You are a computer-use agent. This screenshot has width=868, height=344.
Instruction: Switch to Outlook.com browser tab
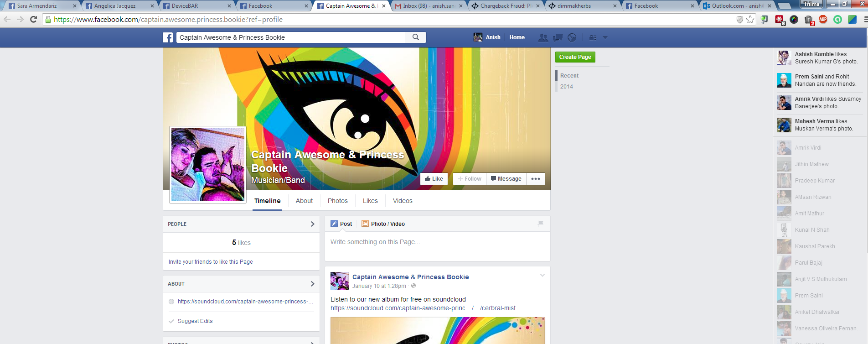click(737, 6)
